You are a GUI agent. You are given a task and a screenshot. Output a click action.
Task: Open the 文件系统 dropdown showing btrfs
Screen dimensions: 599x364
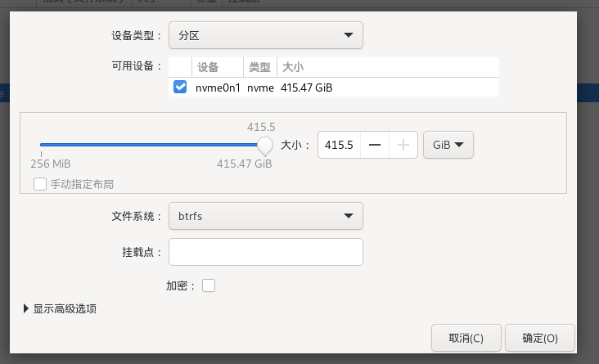[265, 216]
